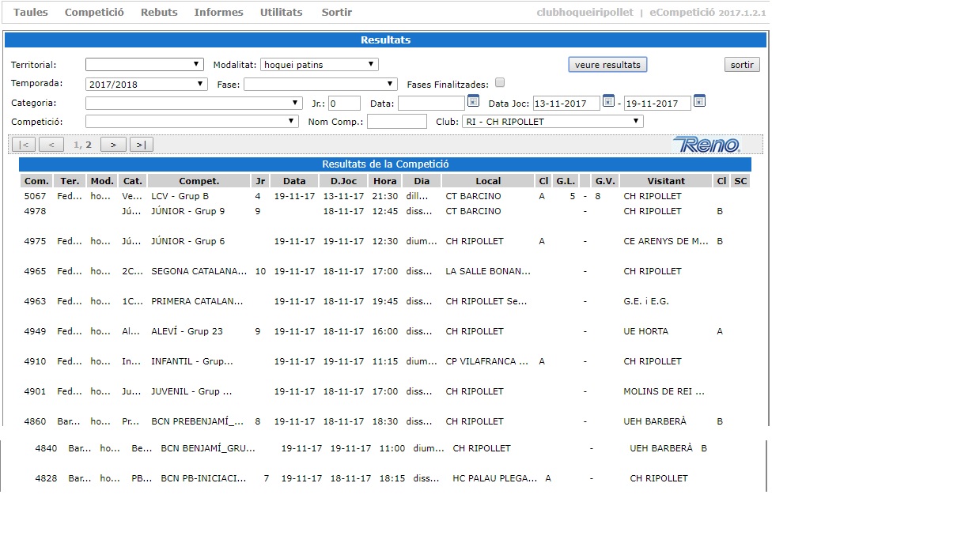The image size is (980, 551).
Task: Click the Visitant column header
Action: click(666, 181)
